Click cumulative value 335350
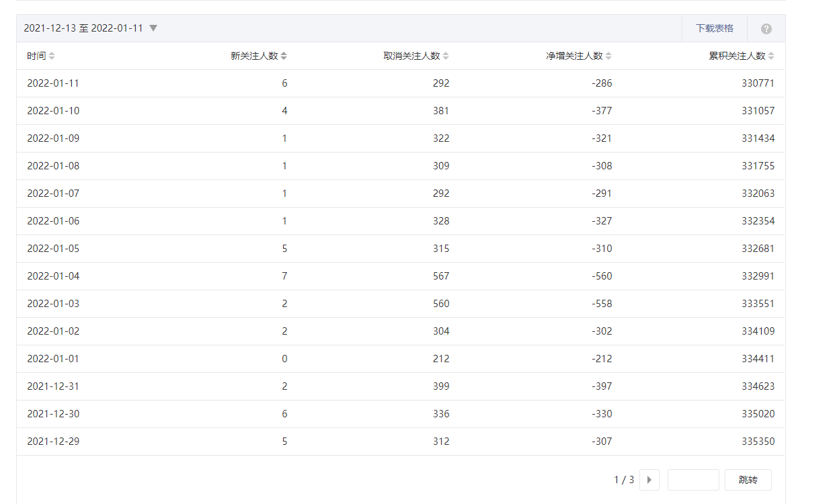Viewport: 831px width, 504px height. [758, 442]
